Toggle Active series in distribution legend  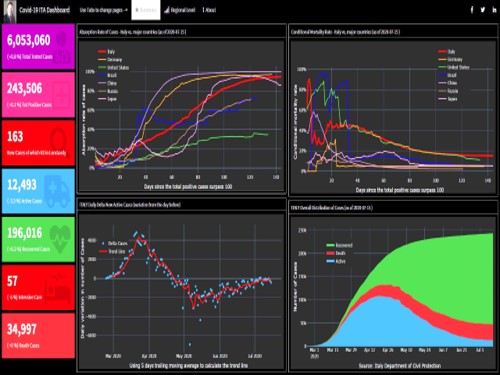point(336,261)
